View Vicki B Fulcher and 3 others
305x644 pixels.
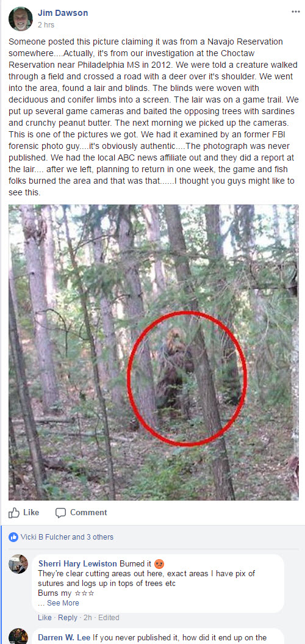67,537
